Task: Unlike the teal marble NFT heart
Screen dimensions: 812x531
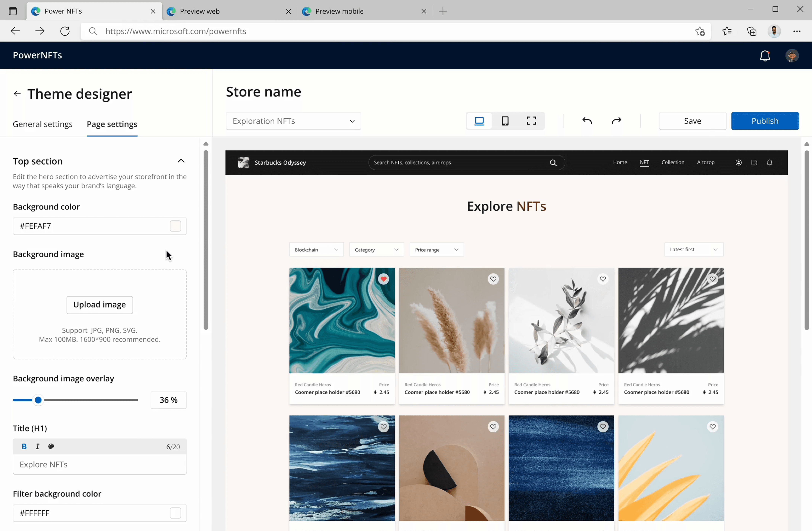Action: tap(384, 279)
